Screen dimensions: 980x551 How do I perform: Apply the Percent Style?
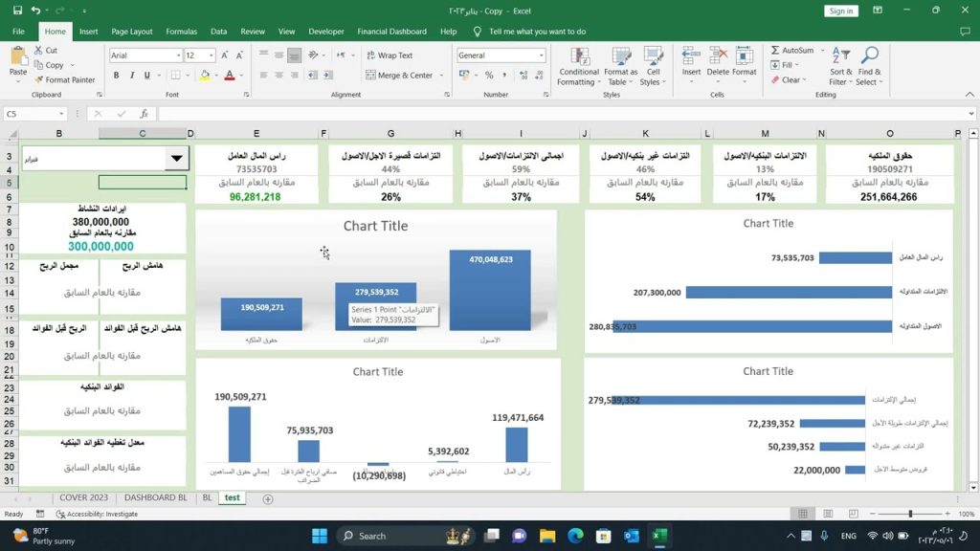[489, 75]
